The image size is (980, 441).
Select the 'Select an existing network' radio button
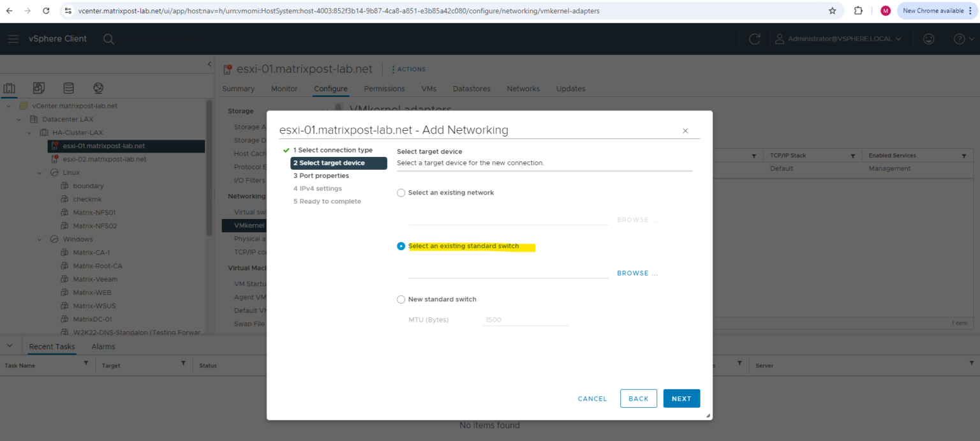pos(401,192)
